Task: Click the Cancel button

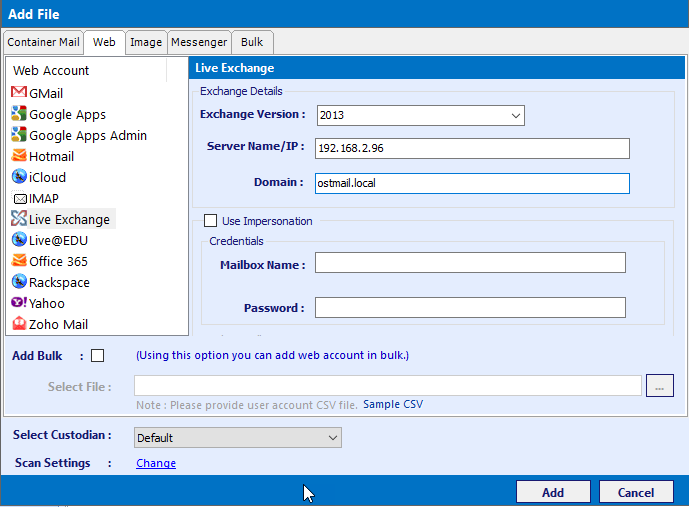Action: [636, 492]
